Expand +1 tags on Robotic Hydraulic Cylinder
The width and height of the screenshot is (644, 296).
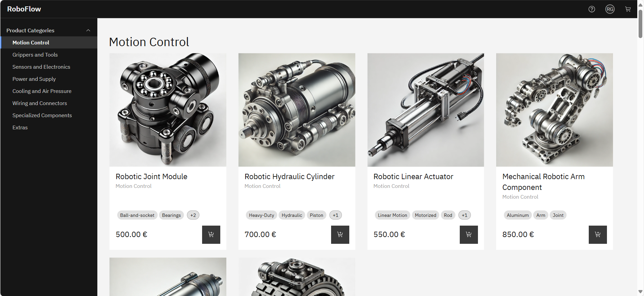click(335, 215)
